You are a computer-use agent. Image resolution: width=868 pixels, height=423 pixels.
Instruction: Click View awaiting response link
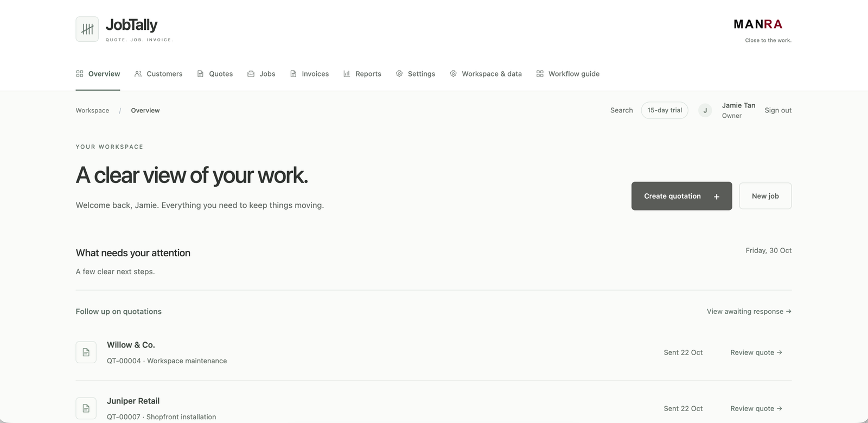point(749,312)
